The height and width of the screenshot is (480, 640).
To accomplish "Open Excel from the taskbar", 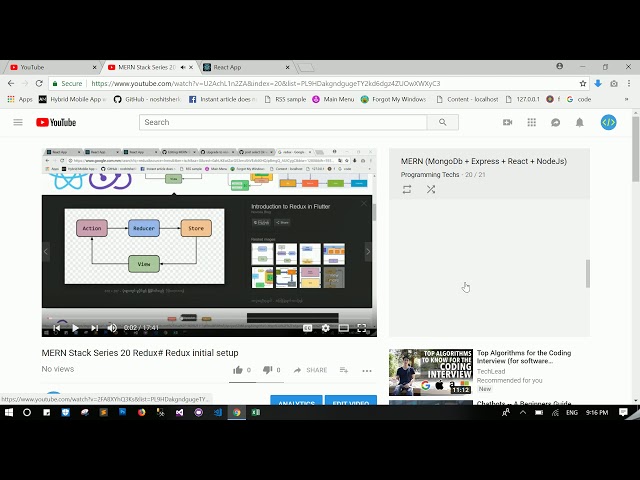I will pyautogui.click(x=256, y=412).
